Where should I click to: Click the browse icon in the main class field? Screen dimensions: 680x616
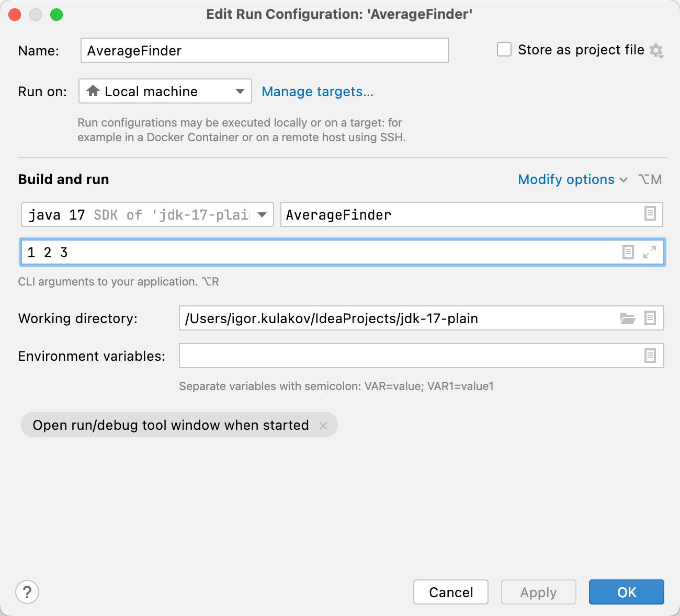click(x=650, y=214)
